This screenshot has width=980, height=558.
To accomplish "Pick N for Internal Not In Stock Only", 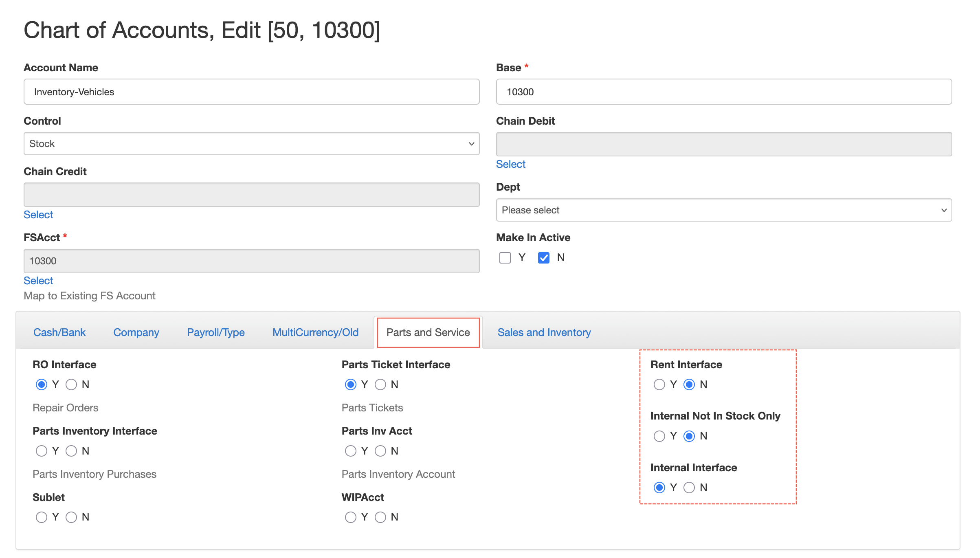I will [x=689, y=436].
